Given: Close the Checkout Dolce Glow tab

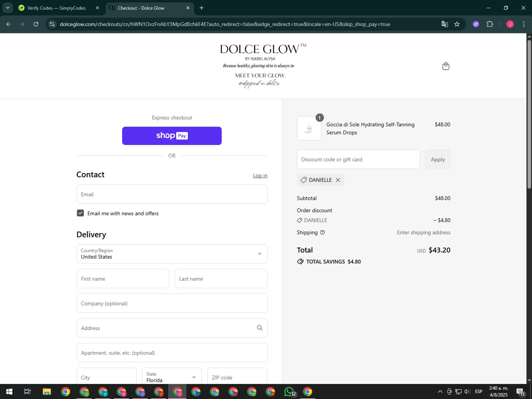Looking at the screenshot, I should pyautogui.click(x=188, y=8).
